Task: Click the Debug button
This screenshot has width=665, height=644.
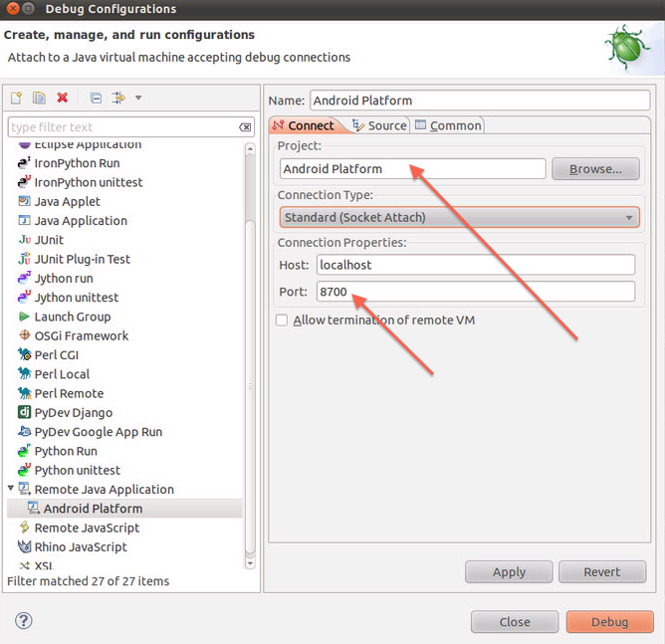Action: [610, 621]
